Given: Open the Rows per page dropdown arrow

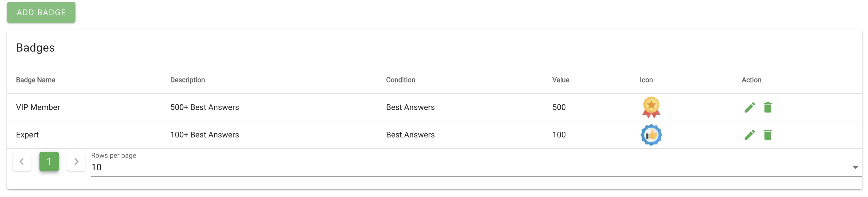Looking at the screenshot, I should point(855,167).
